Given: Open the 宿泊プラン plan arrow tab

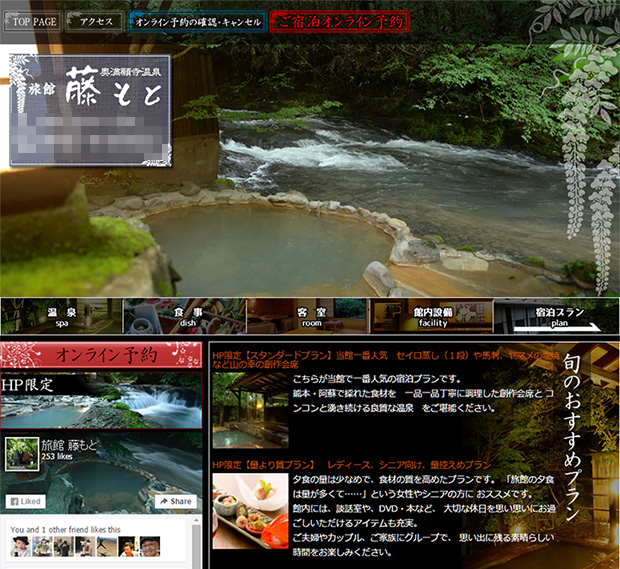Looking at the screenshot, I should (x=556, y=316).
